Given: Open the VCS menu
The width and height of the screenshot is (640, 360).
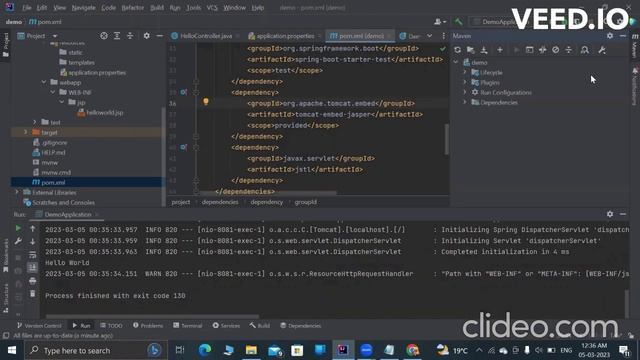Looking at the screenshot, I should [x=212, y=7].
